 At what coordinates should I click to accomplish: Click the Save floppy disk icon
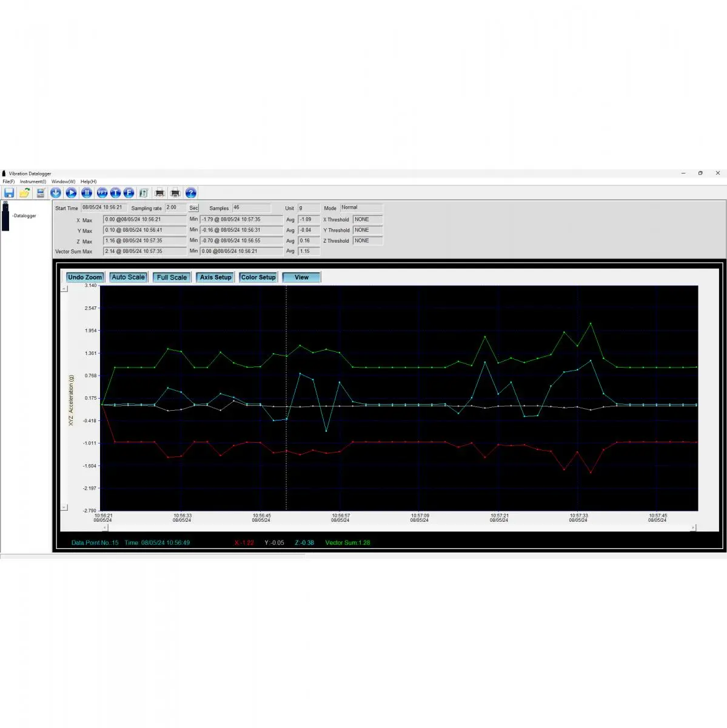[x=9, y=193]
